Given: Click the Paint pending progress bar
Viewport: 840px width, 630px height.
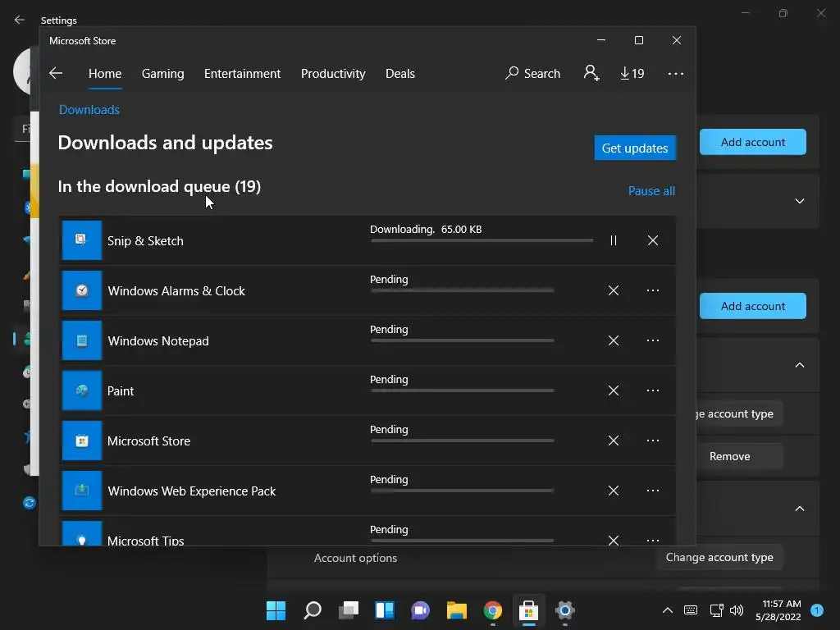Looking at the screenshot, I should [462, 390].
